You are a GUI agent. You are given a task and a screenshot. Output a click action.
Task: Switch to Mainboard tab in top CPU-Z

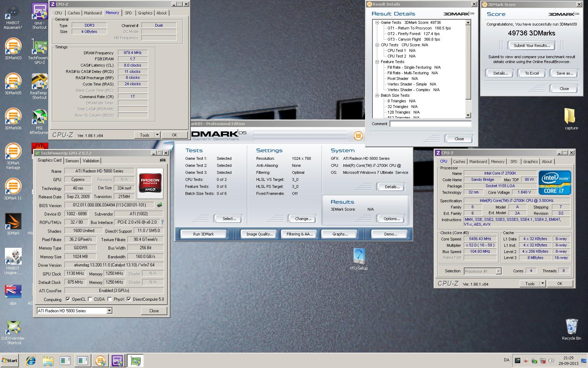(93, 13)
